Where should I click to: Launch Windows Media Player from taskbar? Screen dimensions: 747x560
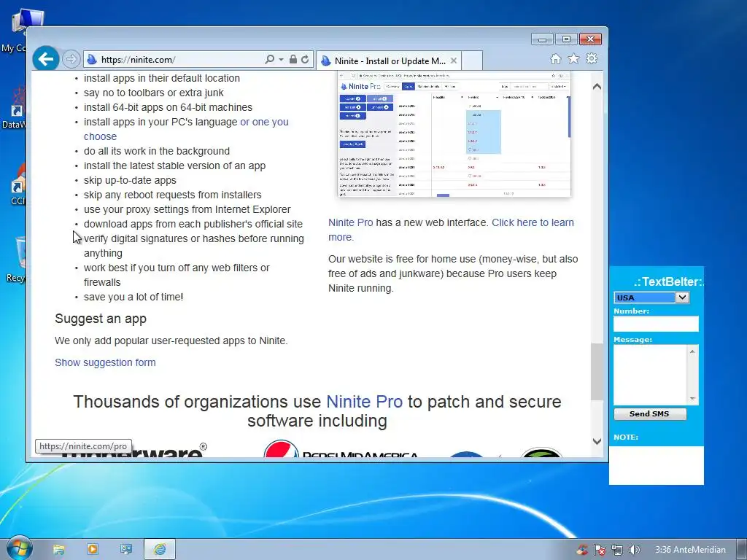coord(93,549)
